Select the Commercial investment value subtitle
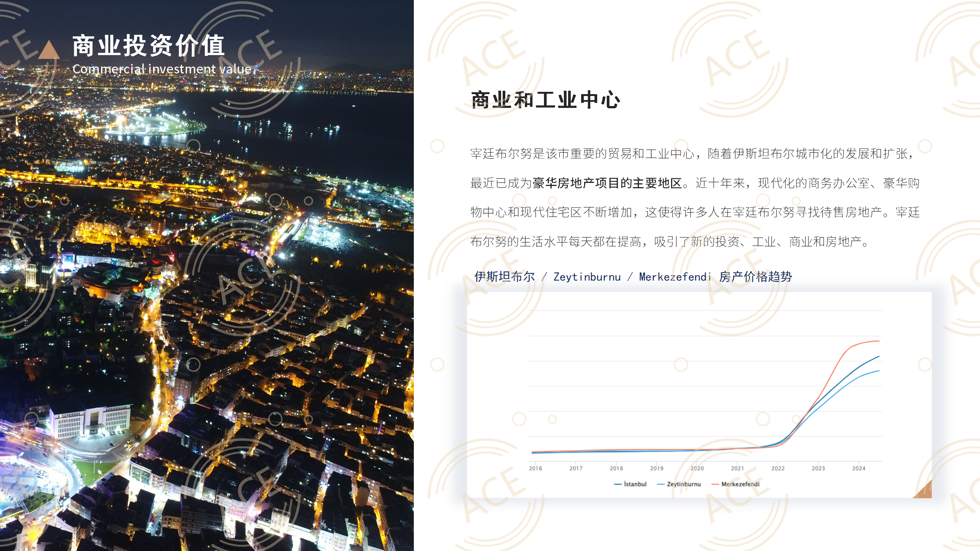 click(162, 69)
